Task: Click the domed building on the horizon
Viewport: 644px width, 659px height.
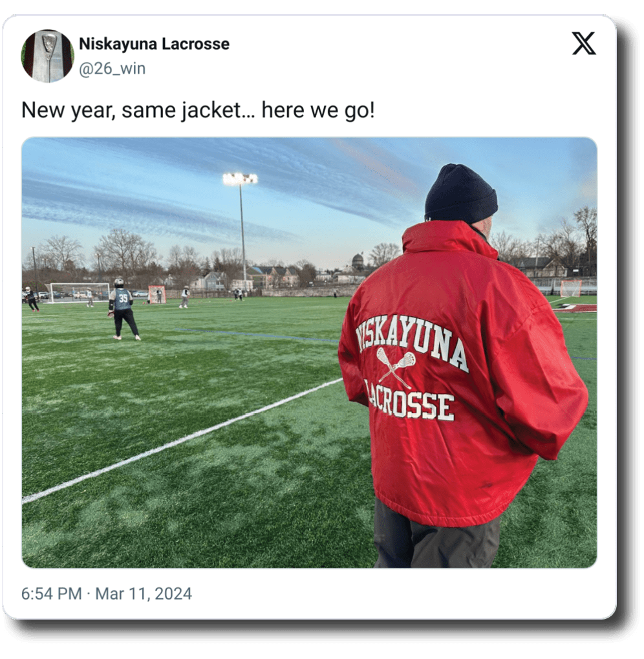Action: pyautogui.click(x=357, y=260)
